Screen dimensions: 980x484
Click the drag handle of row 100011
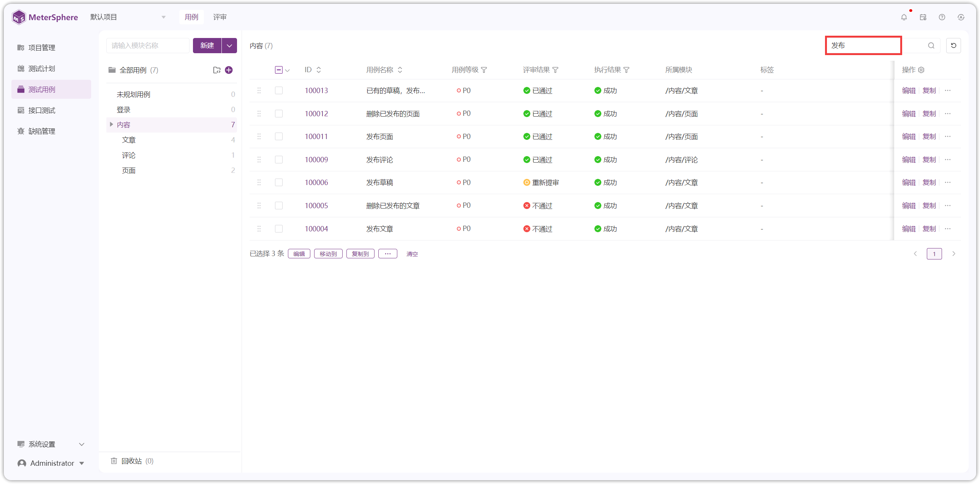point(259,137)
